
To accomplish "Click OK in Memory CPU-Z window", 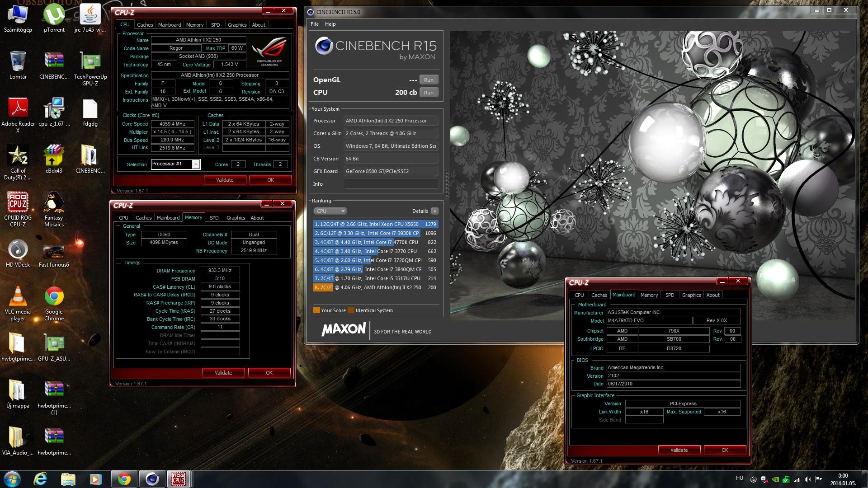I will (x=269, y=373).
